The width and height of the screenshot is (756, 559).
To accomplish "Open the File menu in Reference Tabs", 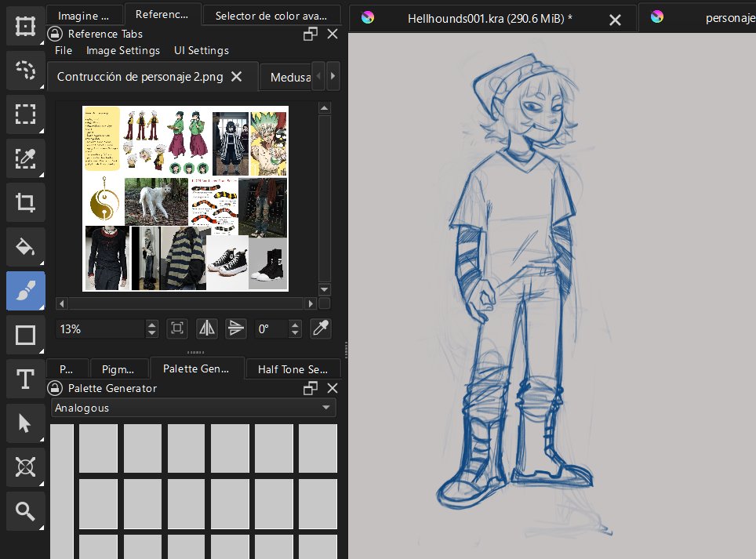I will pos(64,51).
